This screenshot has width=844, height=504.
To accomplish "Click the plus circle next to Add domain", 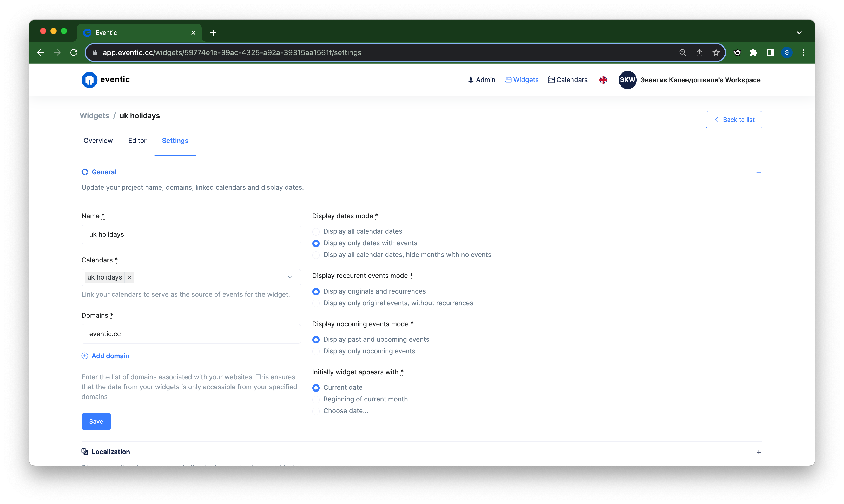I will click(84, 356).
